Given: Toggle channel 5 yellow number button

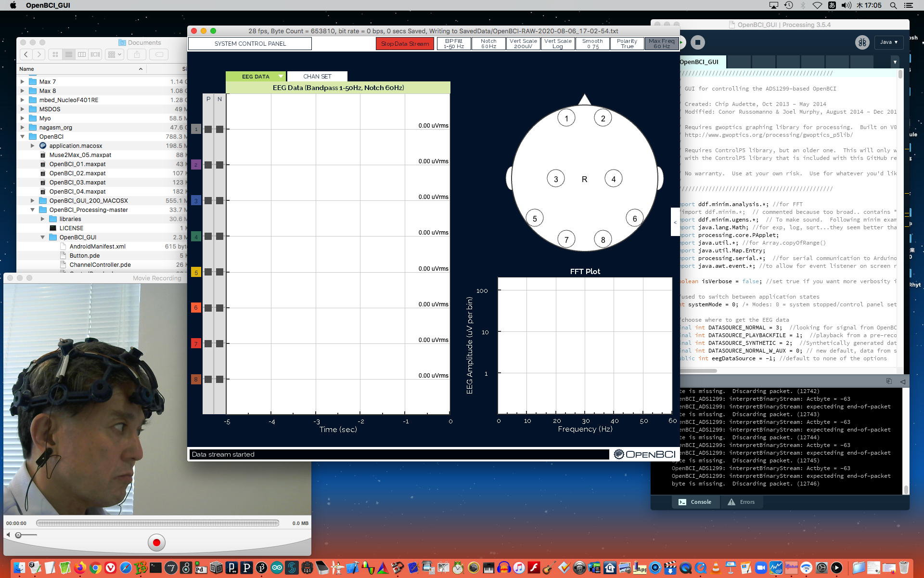Looking at the screenshot, I should [196, 272].
